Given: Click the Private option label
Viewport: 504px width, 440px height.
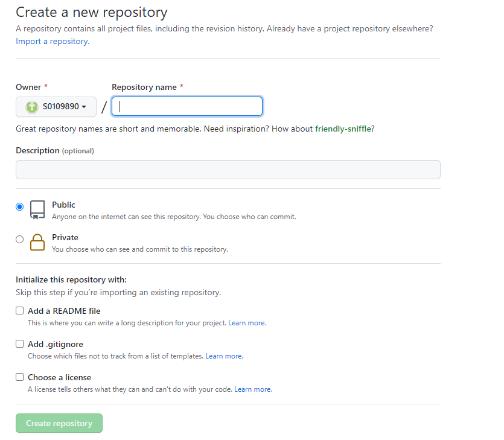Looking at the screenshot, I should [x=65, y=237].
